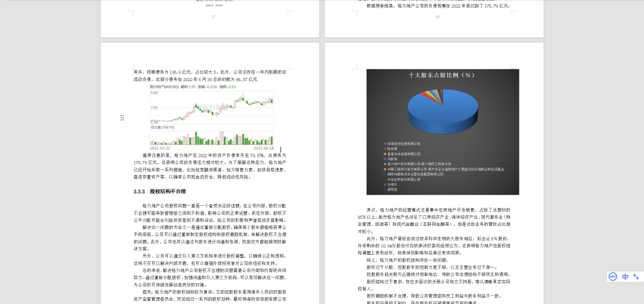The width and height of the screenshot is (644, 304).
Task: Click the 7.41 price axis label
Action: pyautogui.click(x=154, y=108)
